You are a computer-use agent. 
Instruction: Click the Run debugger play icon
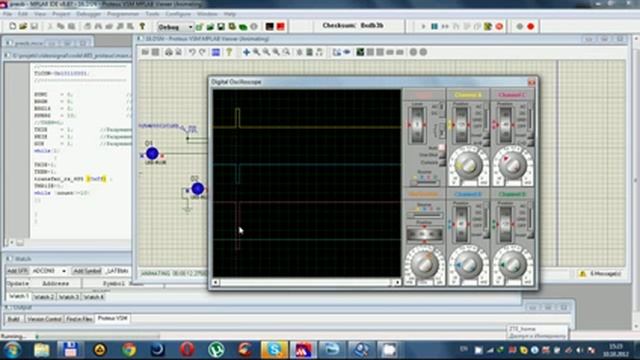[423, 27]
